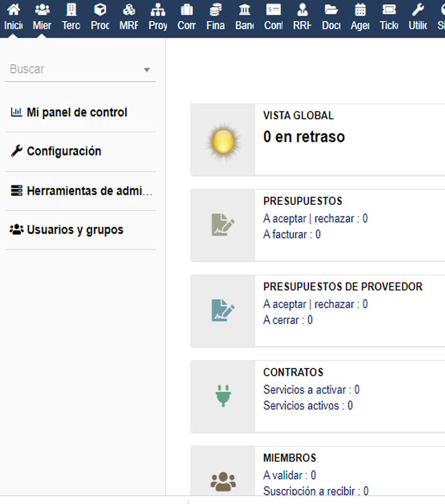Open the Documentos folder icon

click(x=331, y=16)
